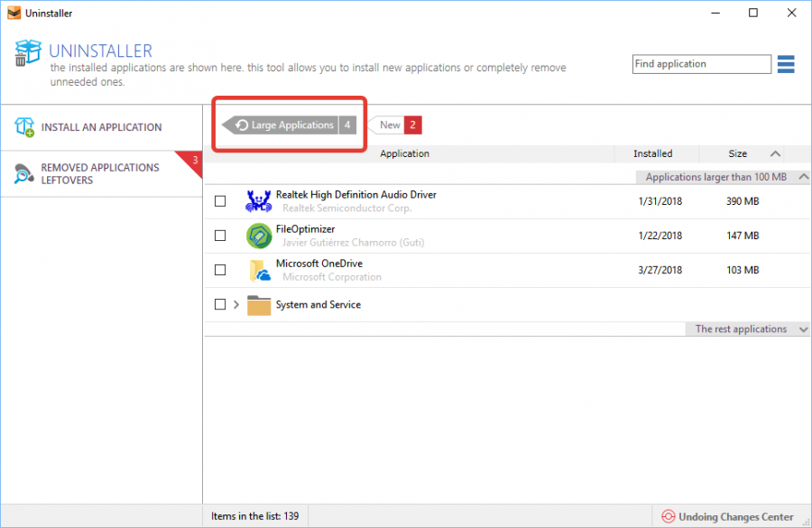
Task: Open the New applications tab
Action: 391,125
